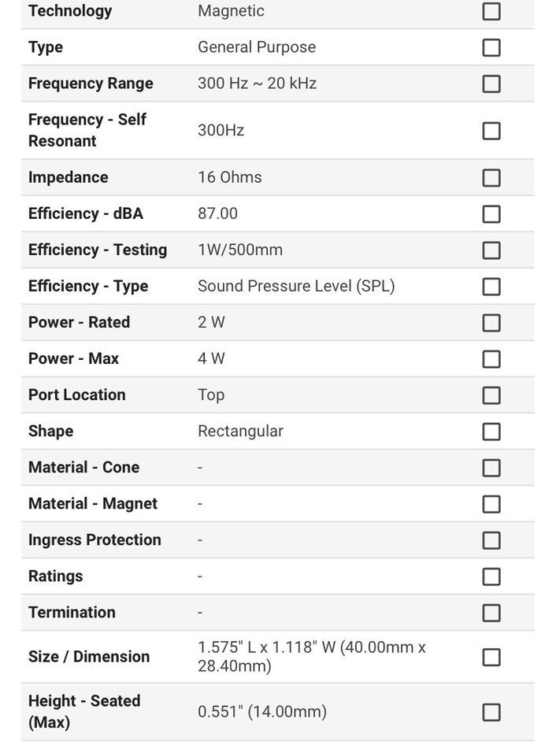Viewport: 556px width, 756px height.
Task: Tick the Power Rated 2 W checkbox
Action: (491, 323)
